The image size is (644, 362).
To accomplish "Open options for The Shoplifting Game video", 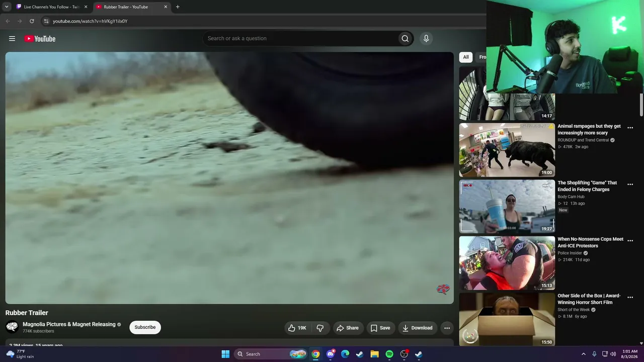I will click(630, 185).
